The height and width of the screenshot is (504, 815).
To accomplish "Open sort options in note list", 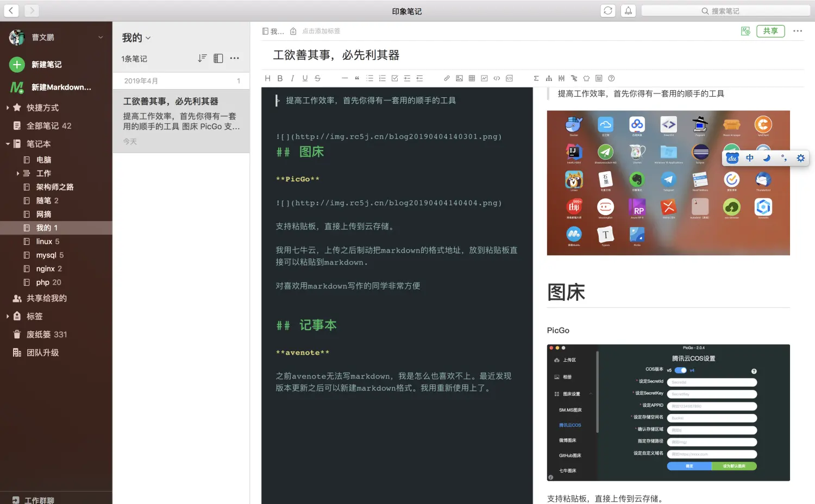I will [x=202, y=58].
